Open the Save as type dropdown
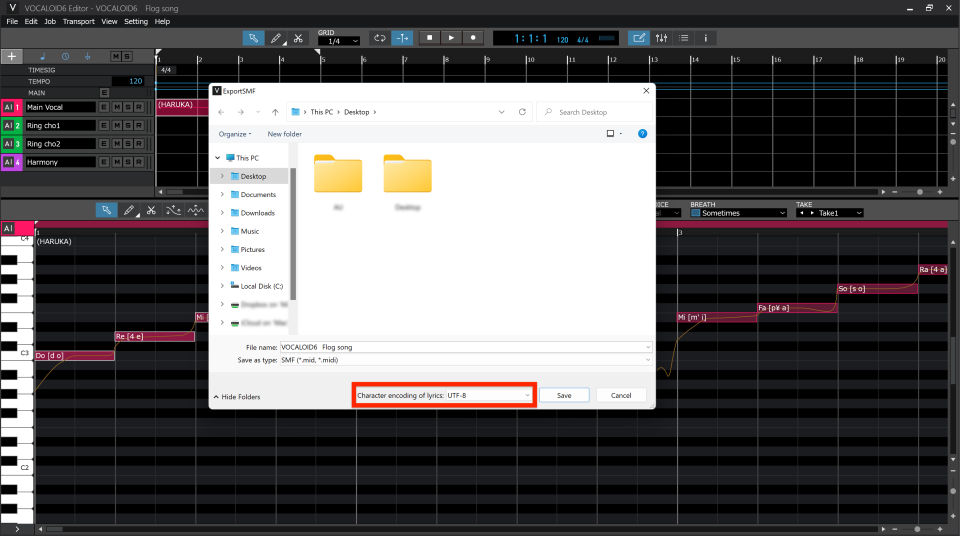This screenshot has height=536, width=960. click(465, 360)
